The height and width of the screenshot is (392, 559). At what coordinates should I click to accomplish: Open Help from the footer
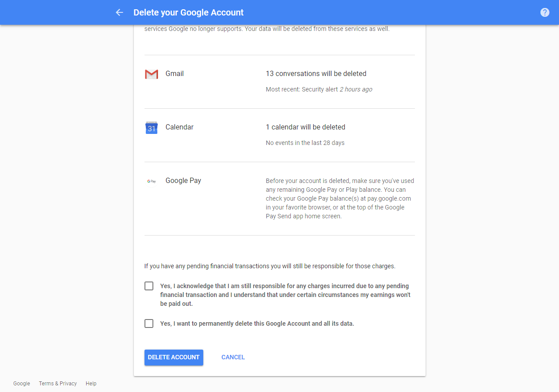pos(91,383)
